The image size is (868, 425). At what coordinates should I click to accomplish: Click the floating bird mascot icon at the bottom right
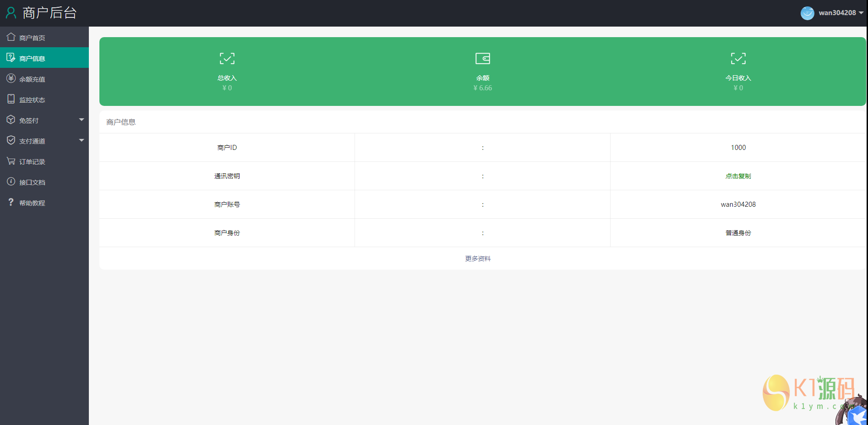point(857,415)
